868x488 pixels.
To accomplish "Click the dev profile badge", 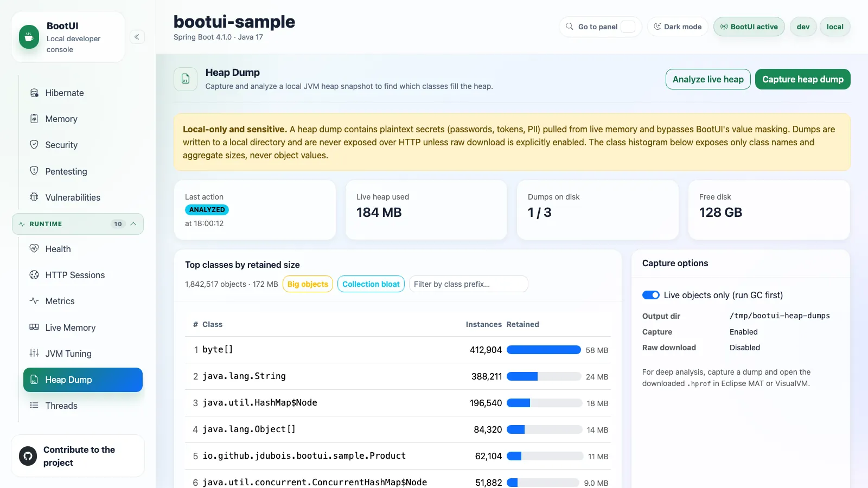I will tap(803, 27).
